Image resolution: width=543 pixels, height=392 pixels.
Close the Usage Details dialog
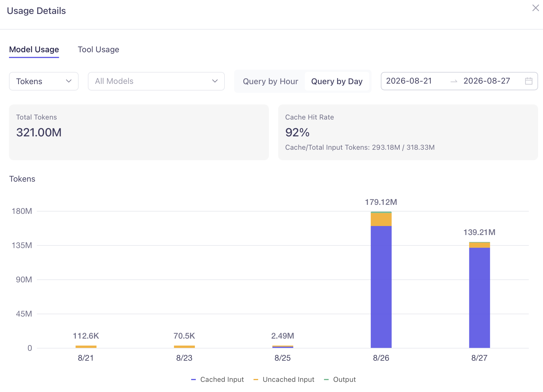click(x=535, y=8)
